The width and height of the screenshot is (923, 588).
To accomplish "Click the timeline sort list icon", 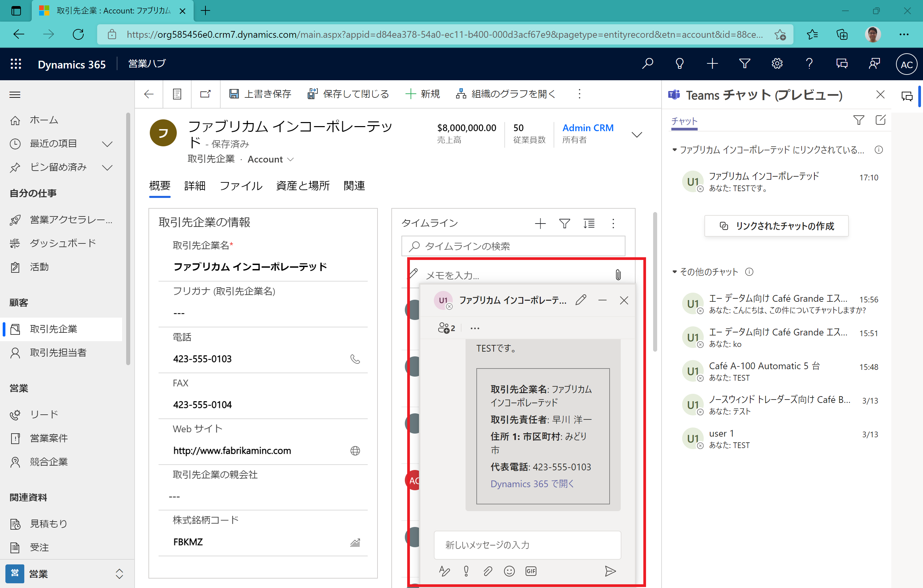I will [589, 224].
